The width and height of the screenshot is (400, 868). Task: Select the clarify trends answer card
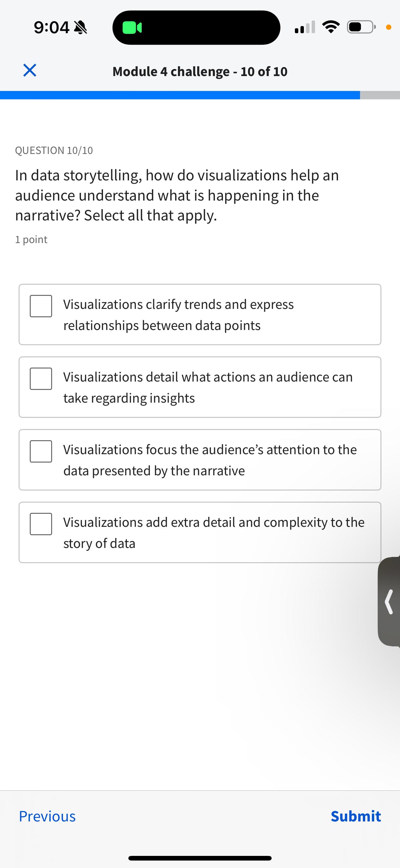click(x=200, y=314)
